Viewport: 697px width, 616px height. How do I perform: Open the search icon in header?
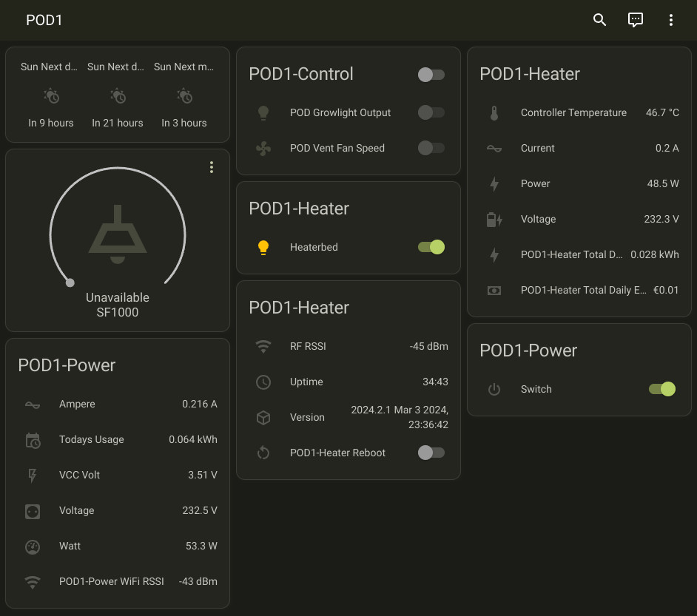coord(599,20)
